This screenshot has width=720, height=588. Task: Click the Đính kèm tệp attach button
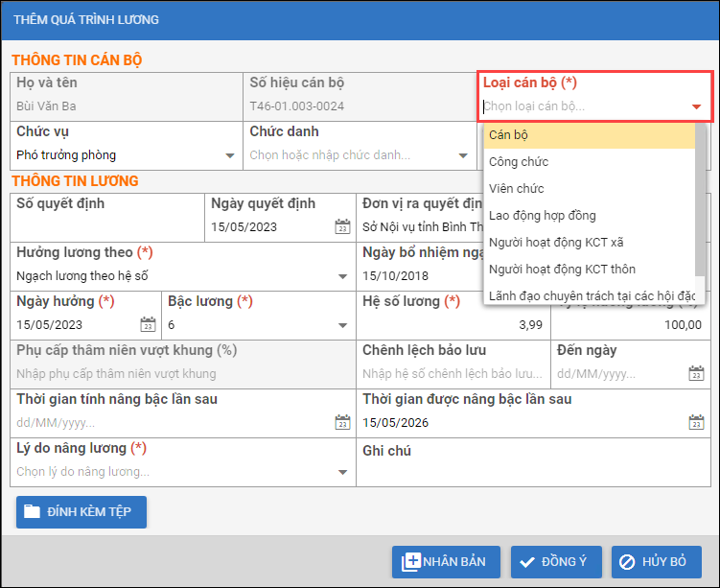(81, 512)
